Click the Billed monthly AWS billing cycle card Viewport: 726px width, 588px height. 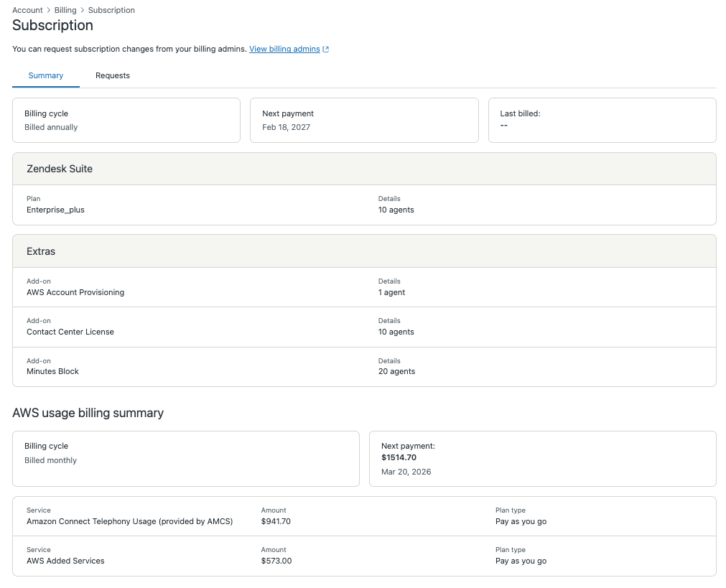[185, 459]
